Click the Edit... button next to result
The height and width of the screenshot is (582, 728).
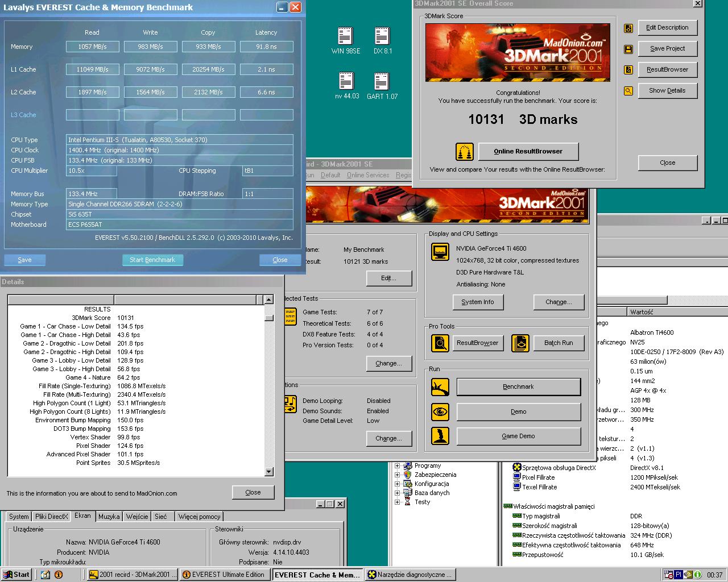389,278
